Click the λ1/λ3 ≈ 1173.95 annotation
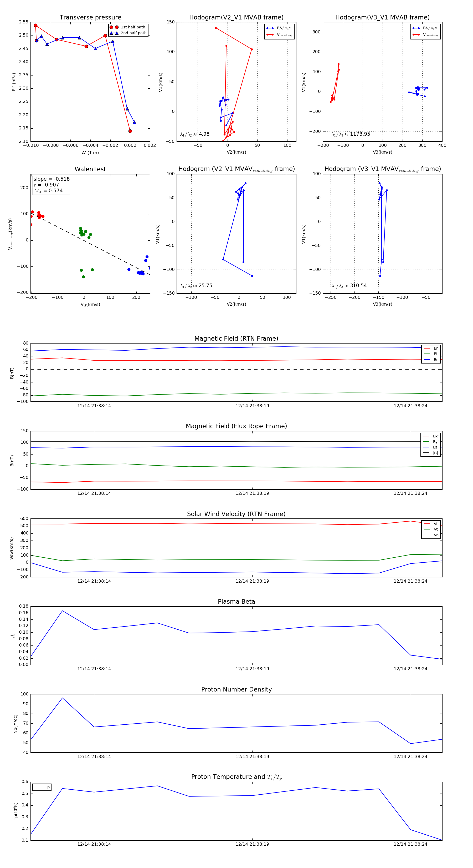The height and width of the screenshot is (868, 473). click(x=351, y=134)
